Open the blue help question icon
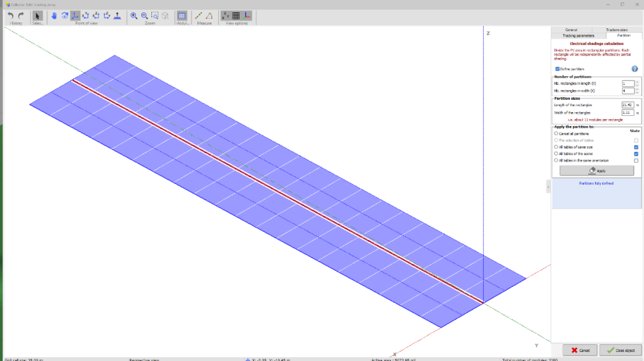Image resolution: width=644 pixels, height=361 pixels. coord(634,69)
